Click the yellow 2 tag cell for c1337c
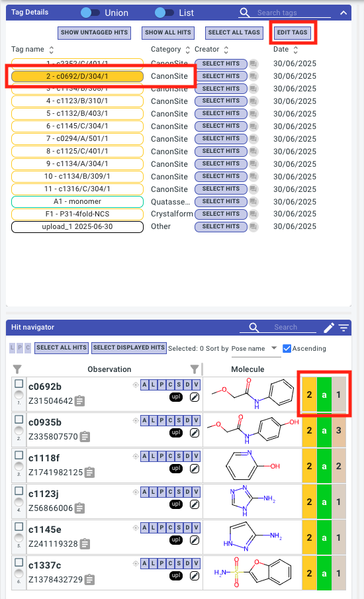 tap(309, 573)
